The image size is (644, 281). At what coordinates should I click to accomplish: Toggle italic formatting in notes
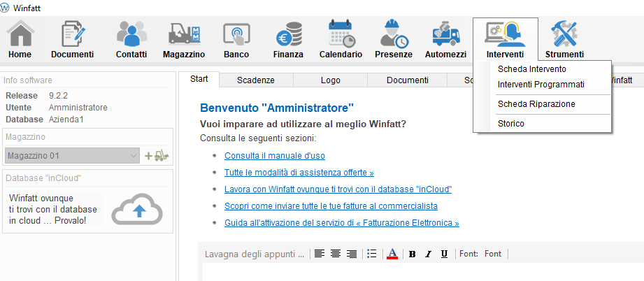[x=428, y=254]
